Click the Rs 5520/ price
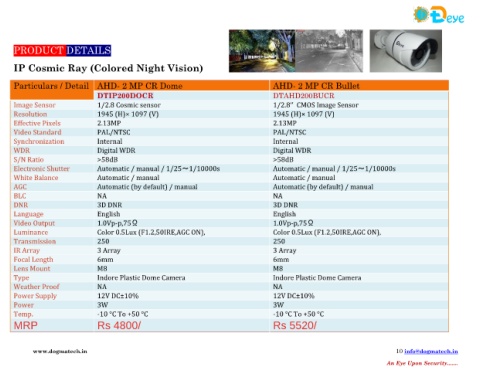The width and height of the screenshot is (480, 371). coord(295,325)
